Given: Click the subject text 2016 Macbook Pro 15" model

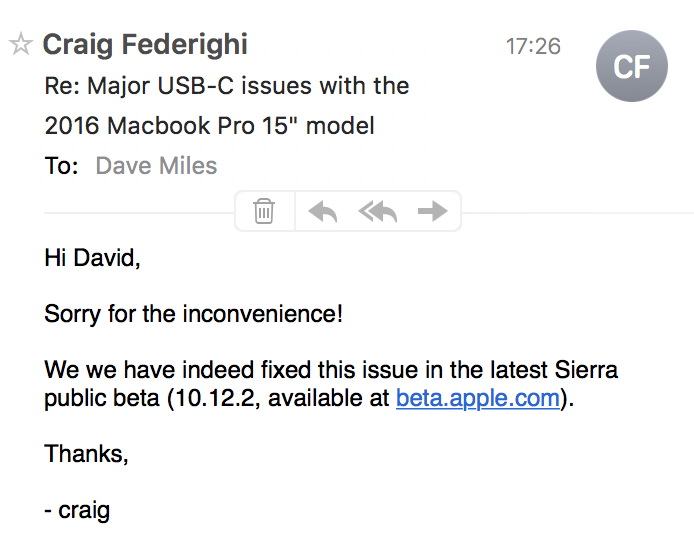Looking at the screenshot, I should [209, 125].
